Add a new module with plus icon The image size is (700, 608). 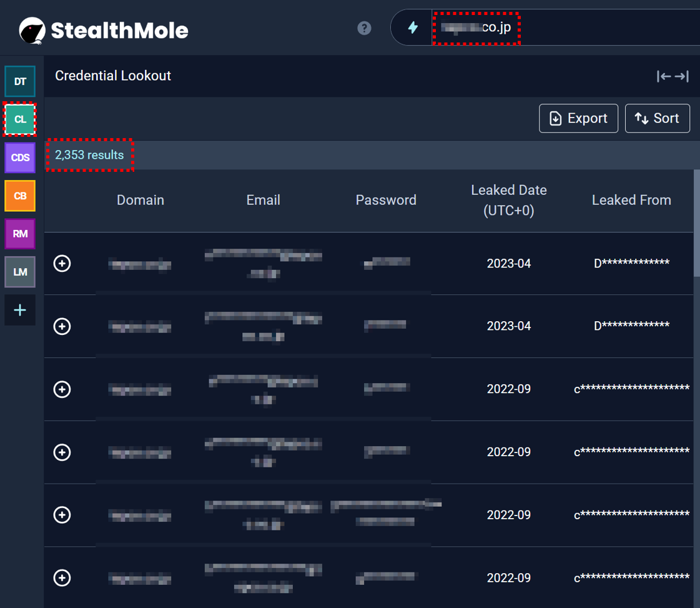pyautogui.click(x=20, y=310)
